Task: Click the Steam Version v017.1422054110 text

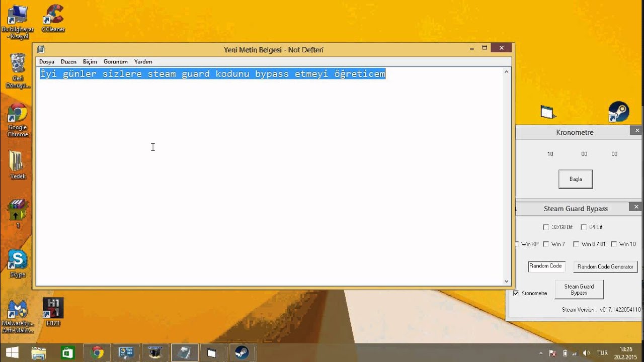Action: click(x=601, y=310)
